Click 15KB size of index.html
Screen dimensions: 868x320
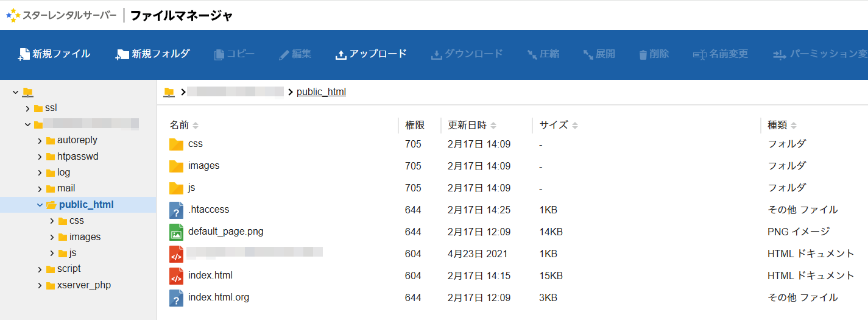click(551, 276)
